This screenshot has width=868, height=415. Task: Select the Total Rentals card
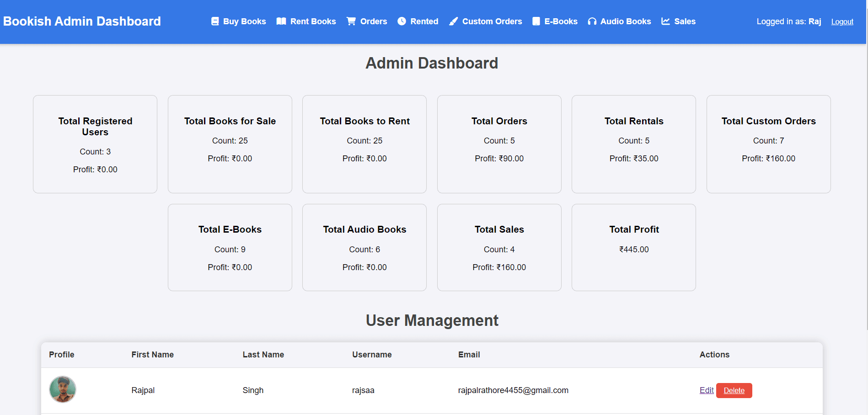click(634, 144)
